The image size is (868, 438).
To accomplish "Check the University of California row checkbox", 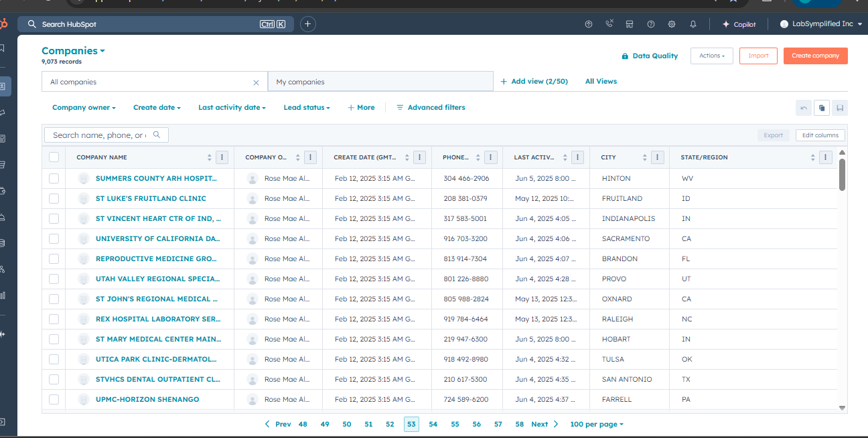I will (x=54, y=238).
